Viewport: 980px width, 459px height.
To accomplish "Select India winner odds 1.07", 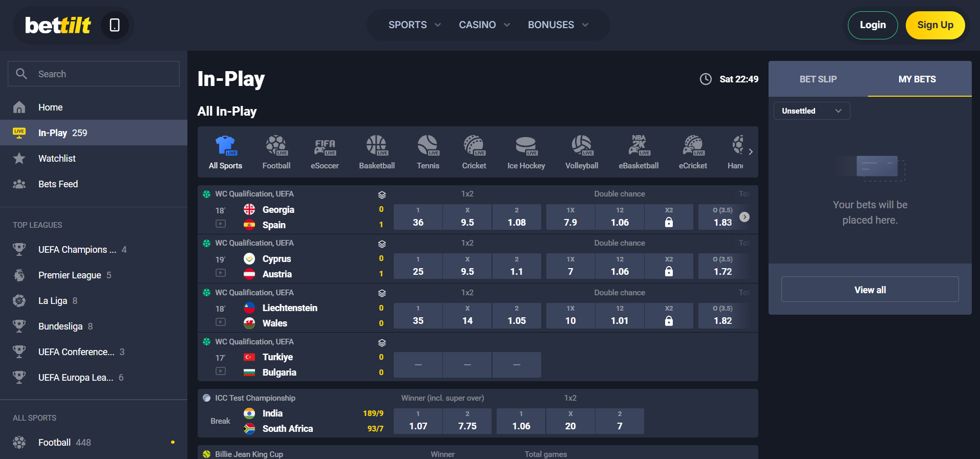I will pos(418,421).
